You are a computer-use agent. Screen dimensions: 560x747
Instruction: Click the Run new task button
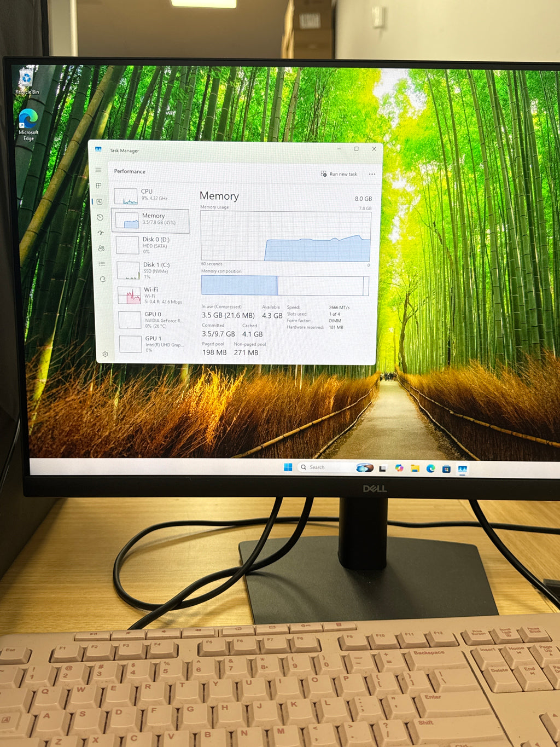point(339,174)
